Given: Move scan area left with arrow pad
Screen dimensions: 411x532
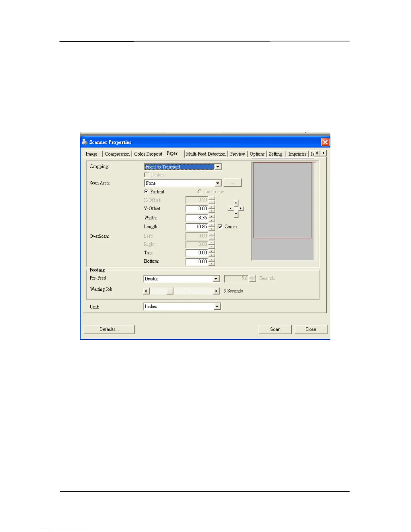Looking at the screenshot, I should tap(230, 209).
